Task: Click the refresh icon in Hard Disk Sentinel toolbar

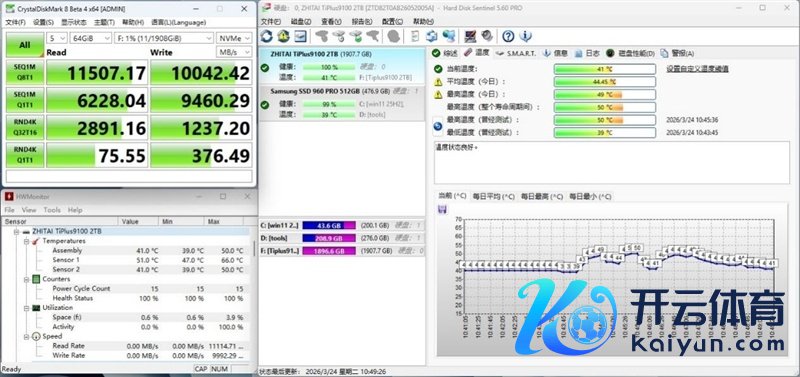Action: click(266, 36)
